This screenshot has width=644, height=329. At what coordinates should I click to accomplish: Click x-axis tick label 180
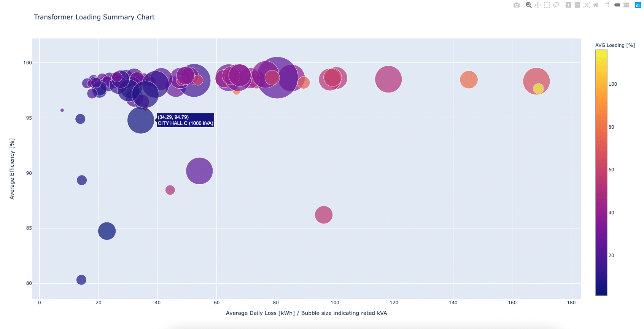coord(571,303)
